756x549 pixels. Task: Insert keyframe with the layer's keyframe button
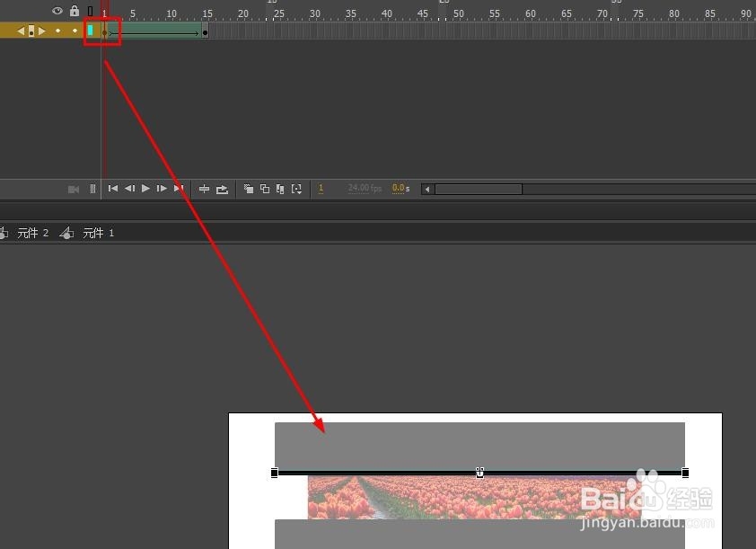[31, 31]
